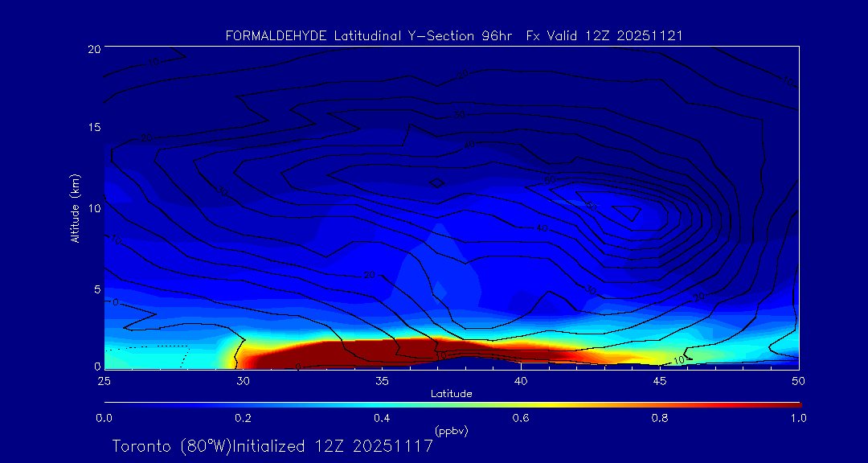Viewport: 868px width, 463px height.
Task: Click the latitude axis tick label 50
Action: pyautogui.click(x=799, y=381)
